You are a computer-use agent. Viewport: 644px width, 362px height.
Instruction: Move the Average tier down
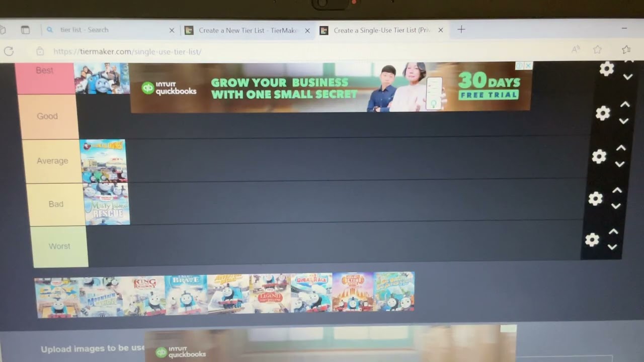pos(620,164)
